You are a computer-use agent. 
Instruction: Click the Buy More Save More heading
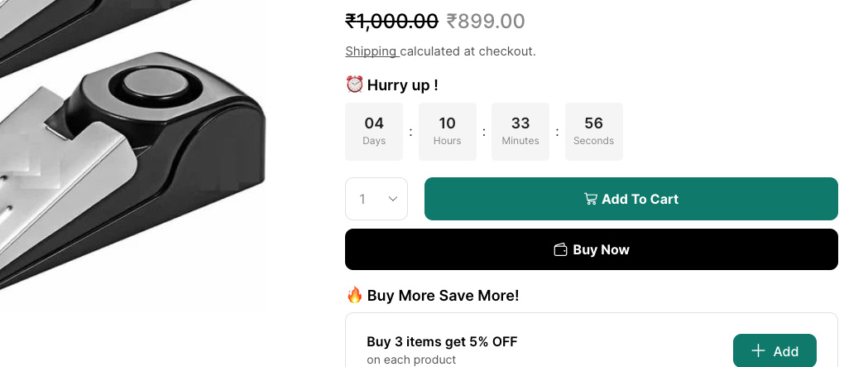[x=443, y=295]
